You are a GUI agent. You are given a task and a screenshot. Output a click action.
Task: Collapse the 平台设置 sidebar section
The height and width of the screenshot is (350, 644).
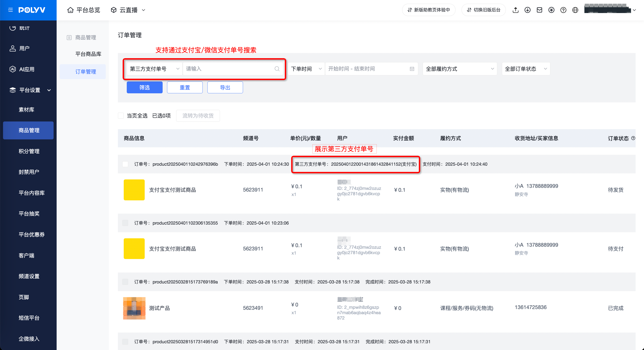coord(49,90)
